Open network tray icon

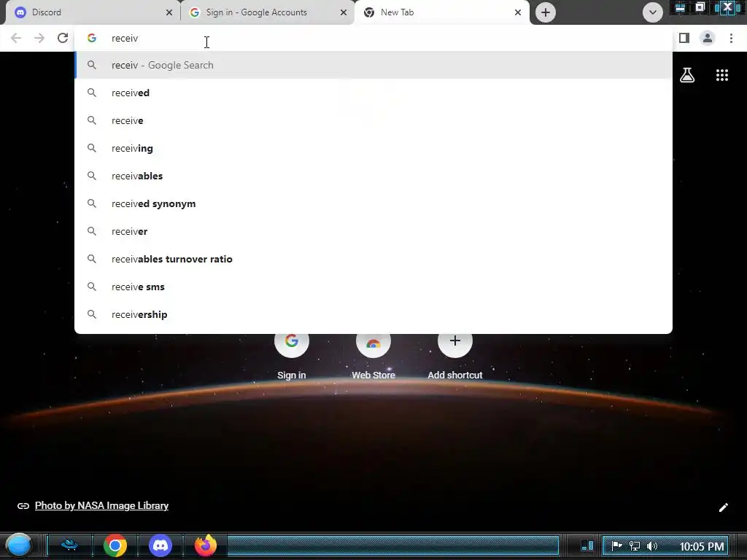pyautogui.click(x=634, y=546)
